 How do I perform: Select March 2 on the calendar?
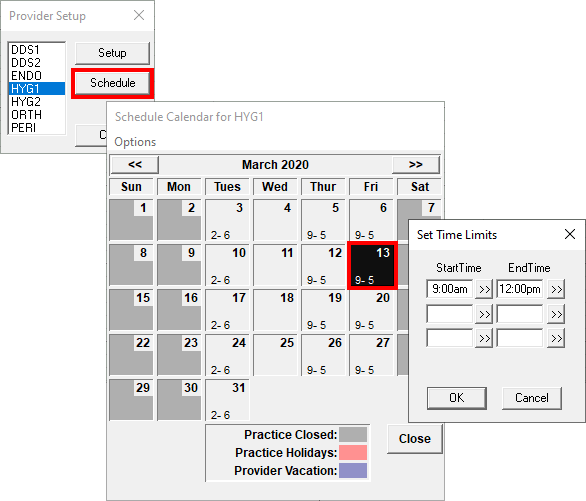tap(179, 220)
